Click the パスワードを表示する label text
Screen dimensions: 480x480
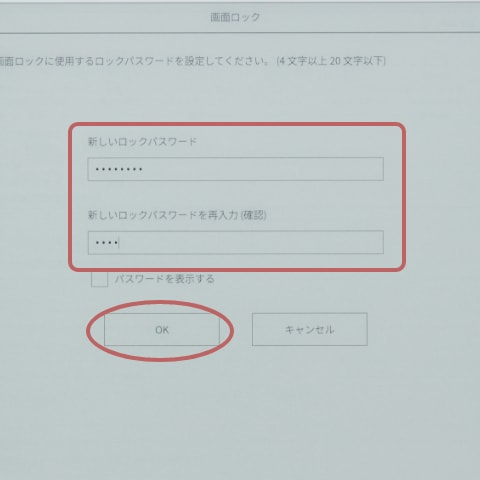164,279
